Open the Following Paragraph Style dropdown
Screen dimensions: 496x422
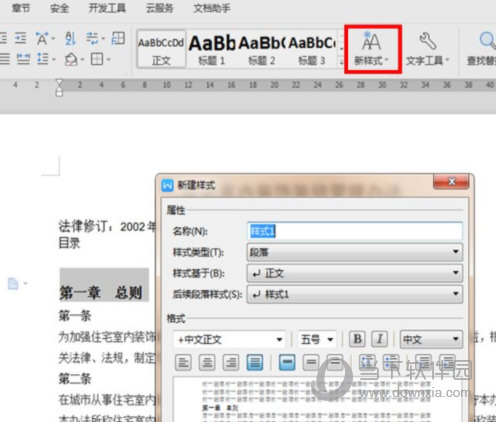click(x=355, y=294)
